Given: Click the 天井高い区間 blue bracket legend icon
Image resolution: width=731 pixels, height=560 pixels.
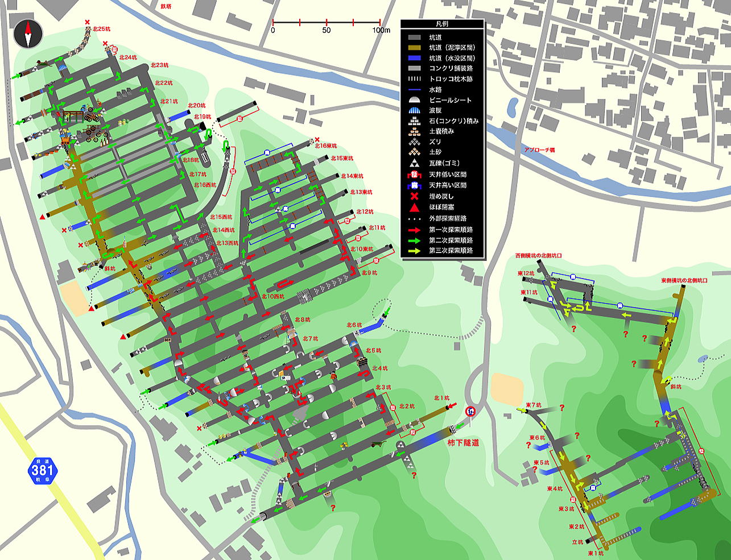Looking at the screenshot, I should [414, 185].
